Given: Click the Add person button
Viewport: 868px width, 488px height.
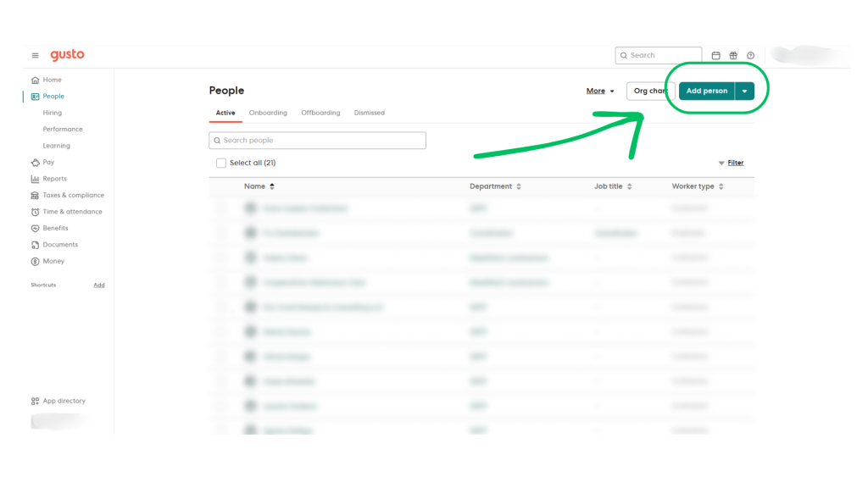Looking at the screenshot, I should (x=706, y=91).
